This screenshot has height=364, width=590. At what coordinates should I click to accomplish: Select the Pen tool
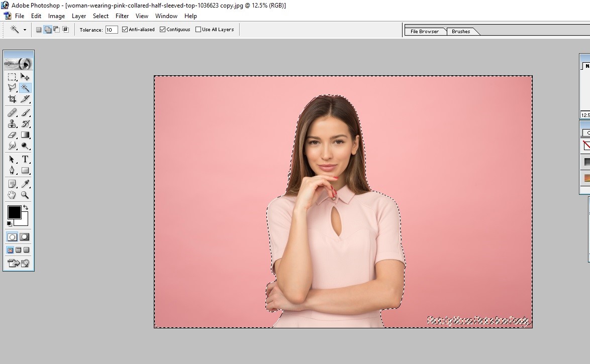pyautogui.click(x=12, y=170)
